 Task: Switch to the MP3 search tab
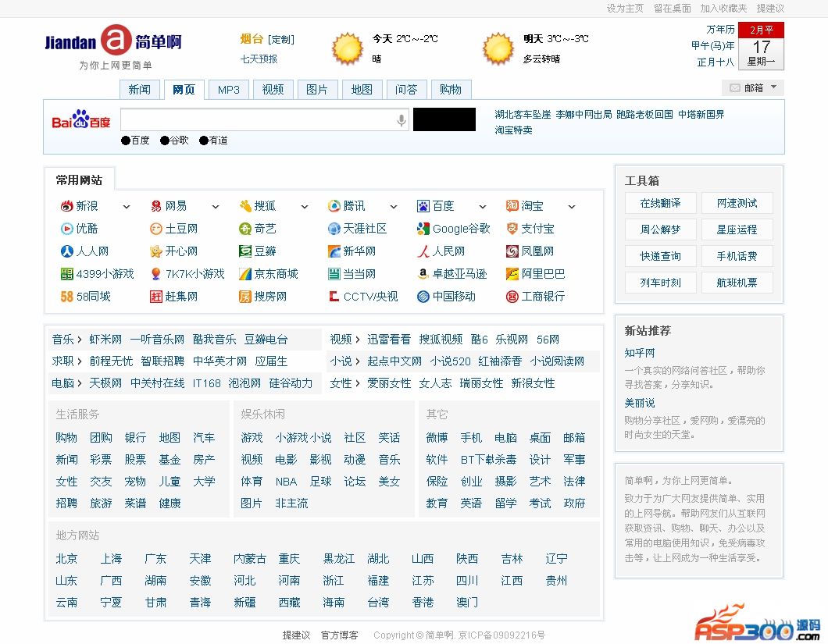point(229,90)
